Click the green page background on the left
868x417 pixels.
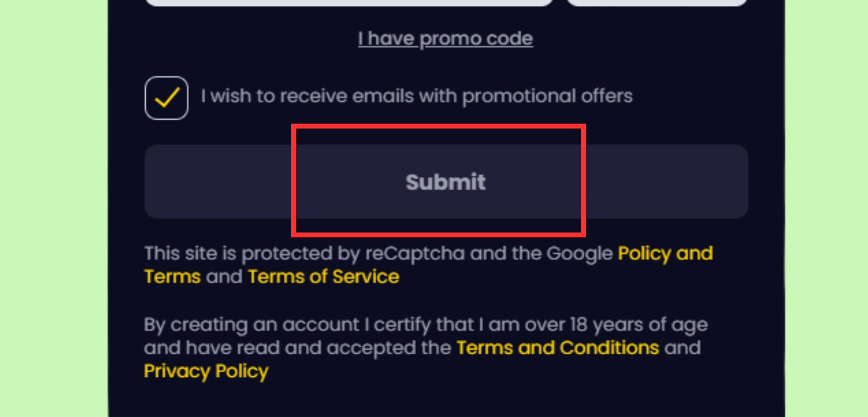(53, 208)
